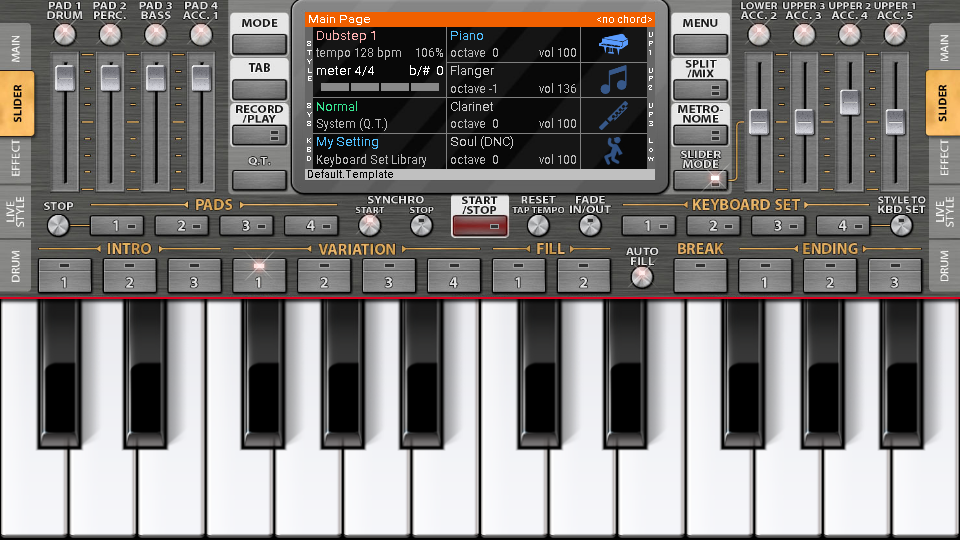The height and width of the screenshot is (540, 960).
Task: Select the Flanger music note icon
Action: pyautogui.click(x=613, y=80)
